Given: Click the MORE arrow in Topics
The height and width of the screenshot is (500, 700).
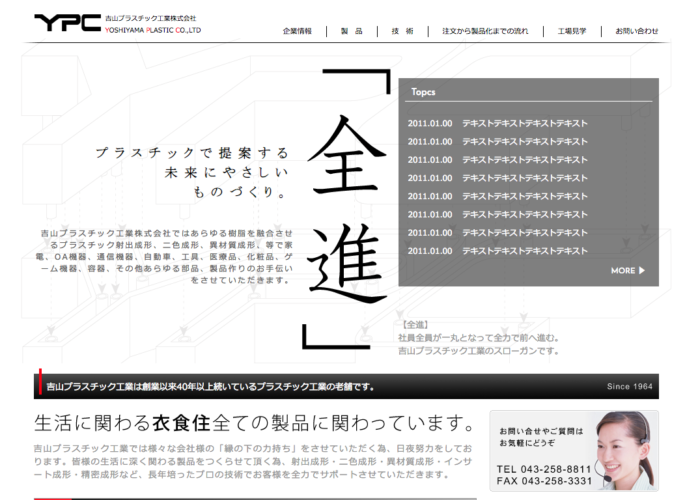Looking at the screenshot, I should click(x=628, y=270).
